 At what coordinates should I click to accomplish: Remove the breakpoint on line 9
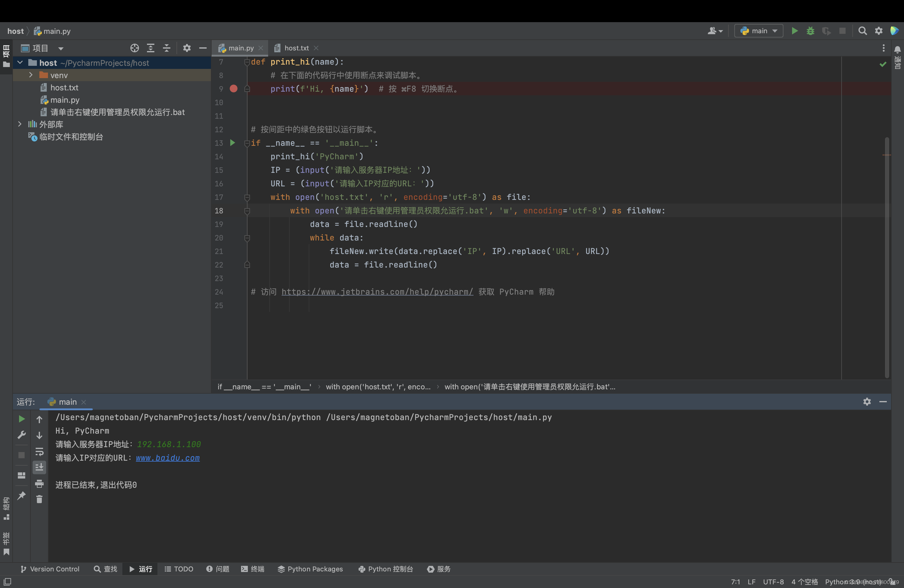(x=234, y=89)
